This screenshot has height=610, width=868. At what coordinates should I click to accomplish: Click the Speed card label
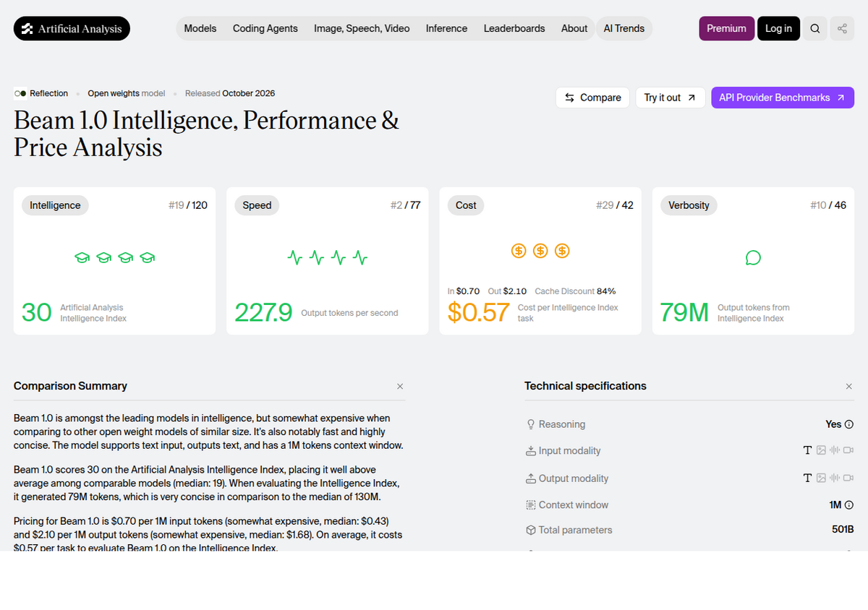tap(257, 205)
